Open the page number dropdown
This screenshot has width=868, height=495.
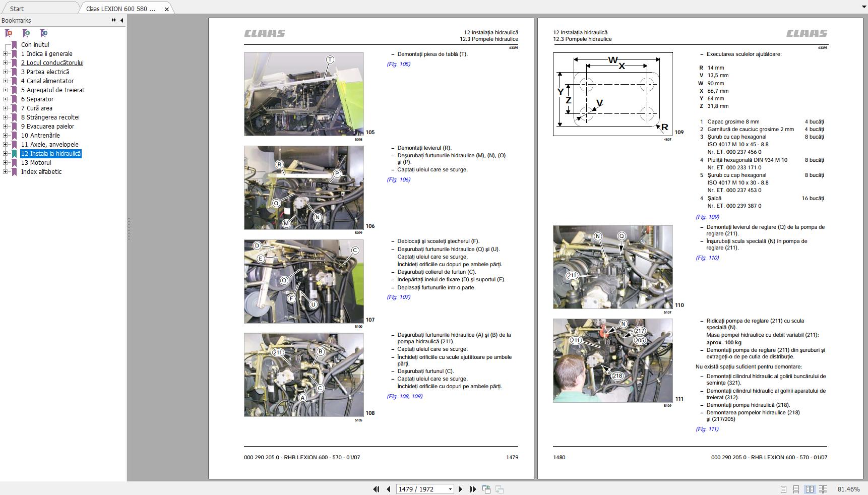(450, 489)
